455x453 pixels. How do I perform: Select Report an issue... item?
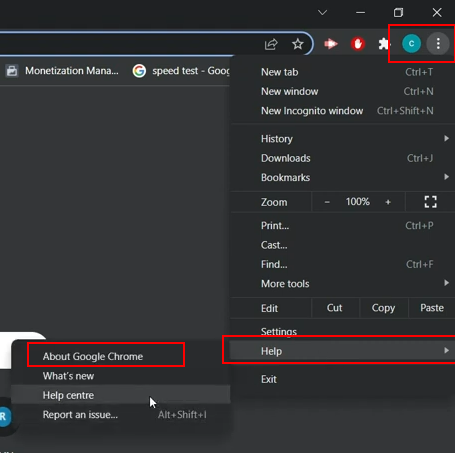coord(120,415)
